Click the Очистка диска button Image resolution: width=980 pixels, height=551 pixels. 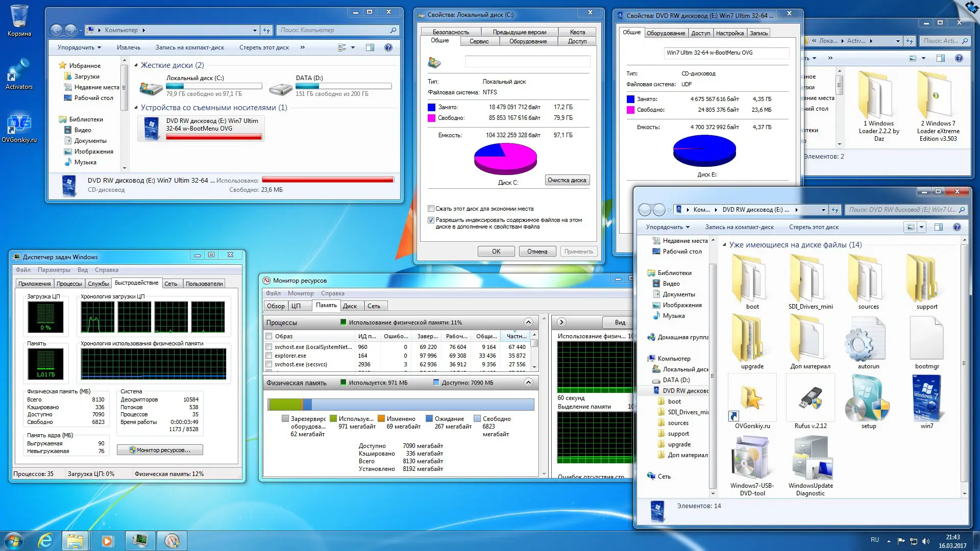(x=567, y=180)
